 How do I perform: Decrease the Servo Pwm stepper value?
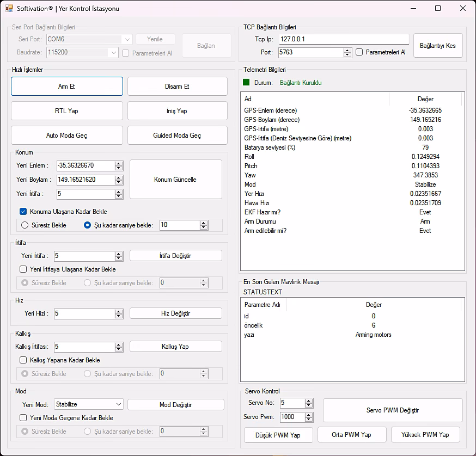pyautogui.click(x=309, y=420)
